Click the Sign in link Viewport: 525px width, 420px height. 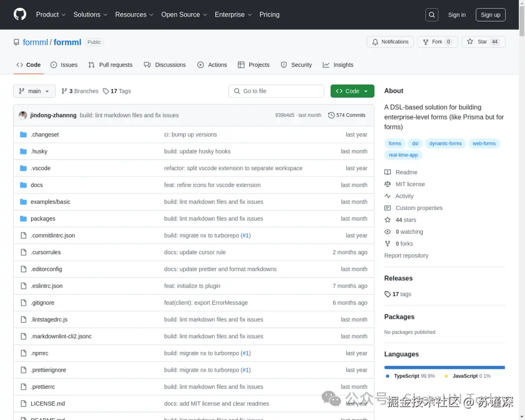[456, 15]
